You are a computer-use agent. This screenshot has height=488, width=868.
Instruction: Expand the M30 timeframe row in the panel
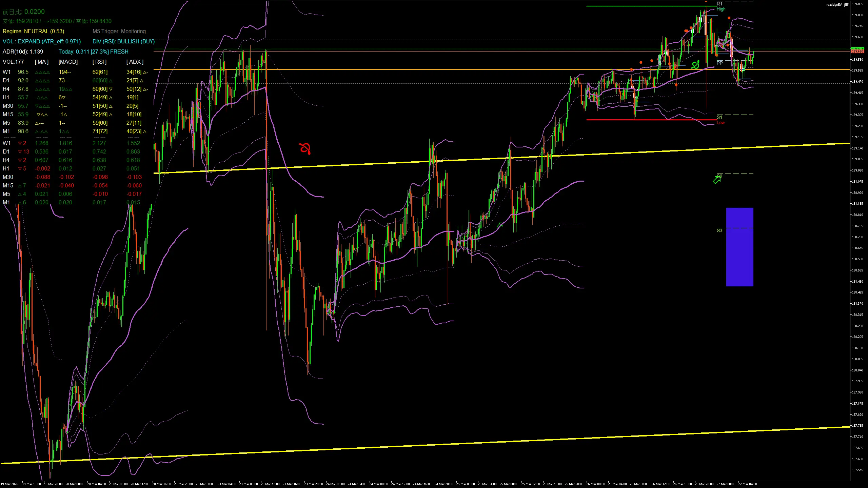point(8,106)
